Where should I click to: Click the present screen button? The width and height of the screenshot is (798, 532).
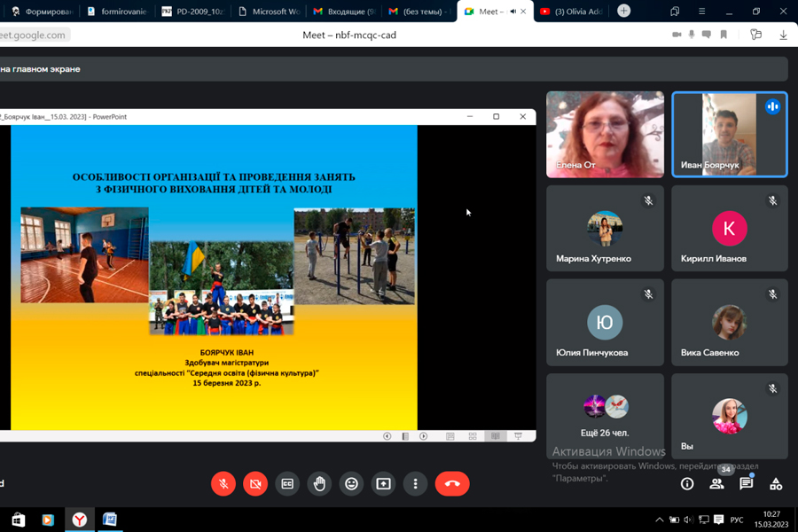383,483
